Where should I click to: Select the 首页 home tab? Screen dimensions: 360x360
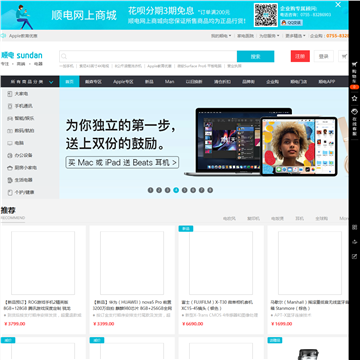pos(69,82)
